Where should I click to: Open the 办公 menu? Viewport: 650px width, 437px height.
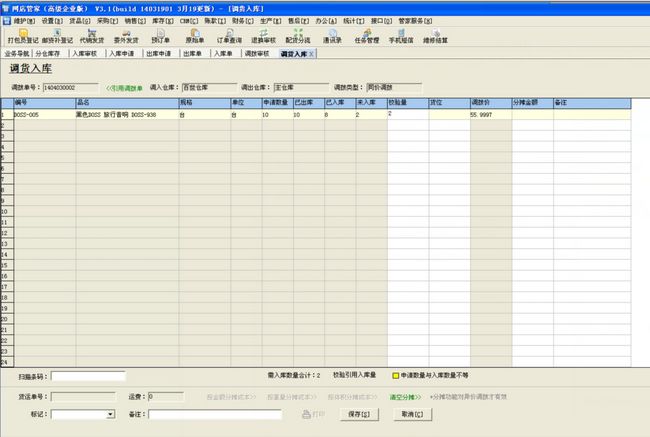click(x=326, y=21)
